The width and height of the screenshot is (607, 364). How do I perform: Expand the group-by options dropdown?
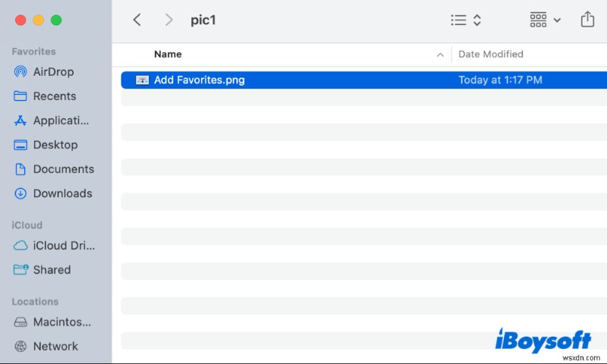point(546,20)
